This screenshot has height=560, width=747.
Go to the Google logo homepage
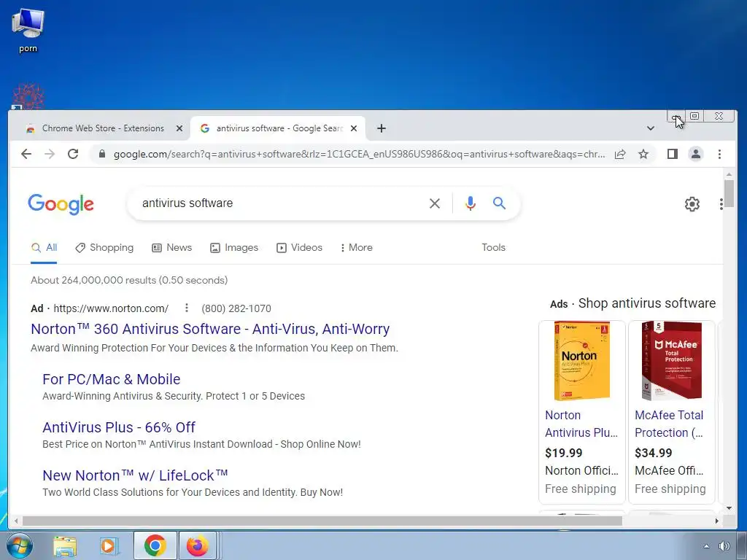pos(61,204)
